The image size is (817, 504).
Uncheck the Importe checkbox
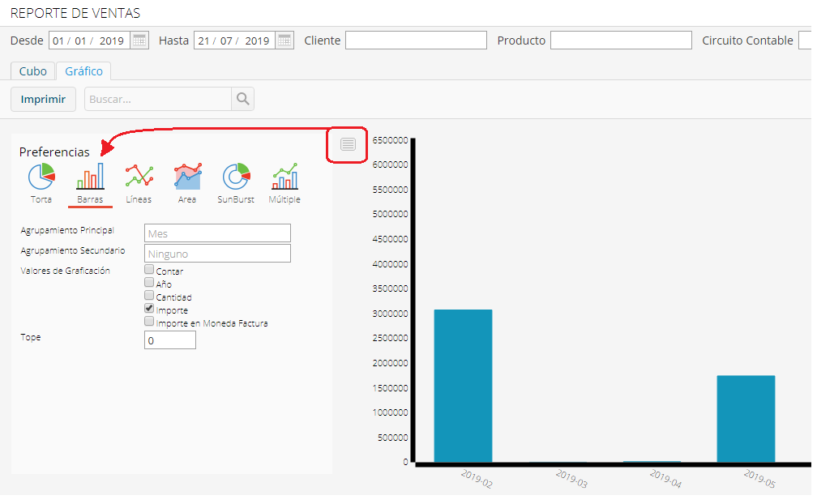point(149,309)
